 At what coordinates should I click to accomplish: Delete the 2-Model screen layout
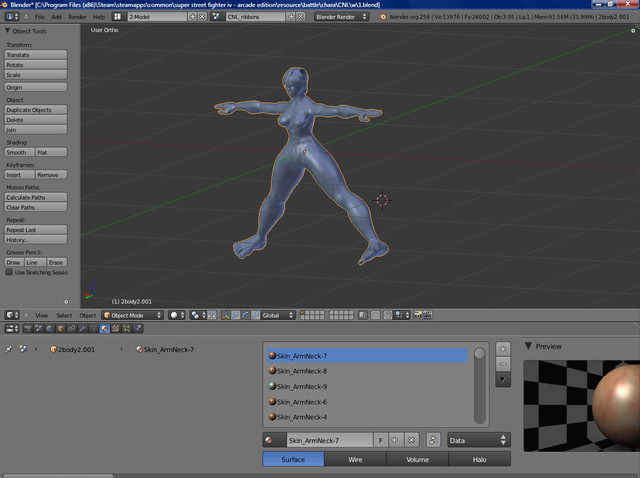click(202, 17)
